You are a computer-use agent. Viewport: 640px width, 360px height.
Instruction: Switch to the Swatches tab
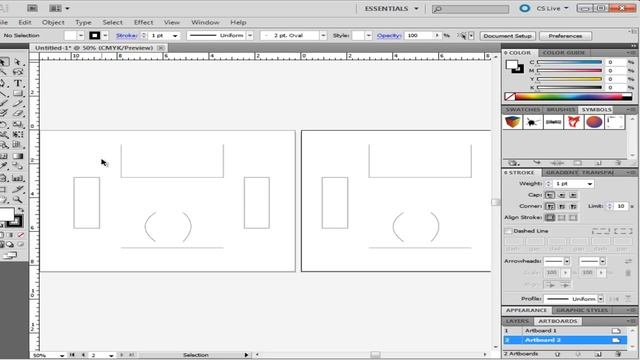[522, 110]
